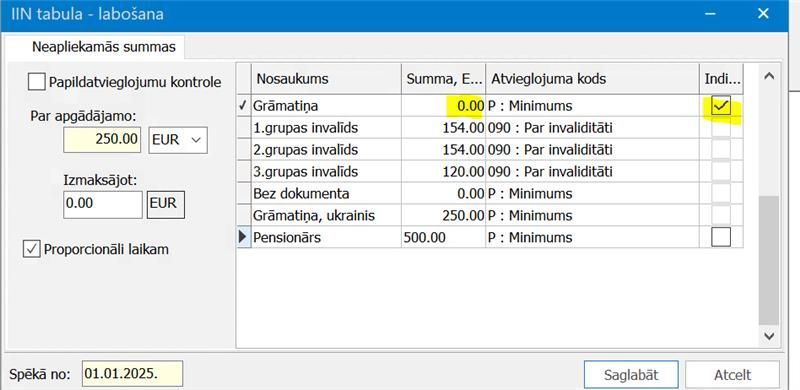Click 090 : Par invaliditāti for 2.grupas invalīds

point(592,150)
